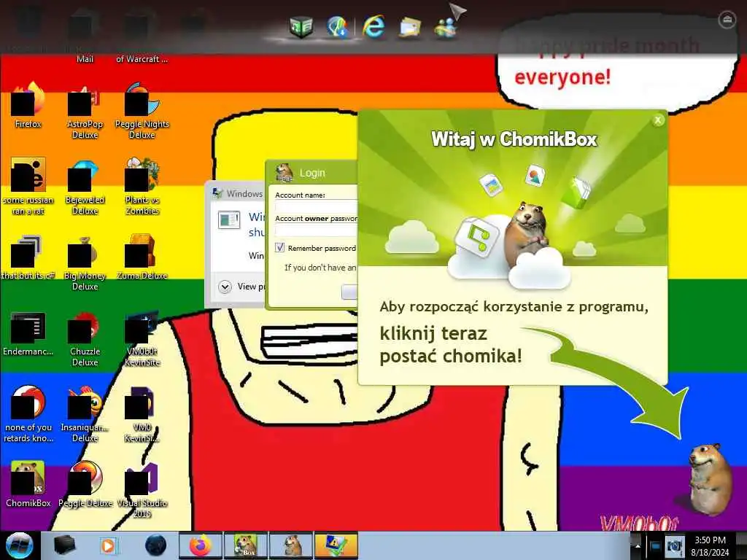Open the black box pinned taskbar icon

pos(64,545)
